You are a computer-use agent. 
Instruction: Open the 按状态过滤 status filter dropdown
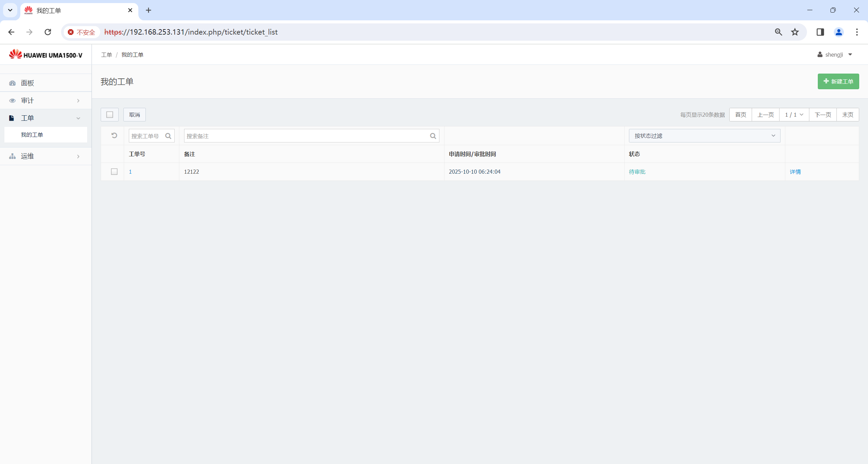(x=704, y=136)
